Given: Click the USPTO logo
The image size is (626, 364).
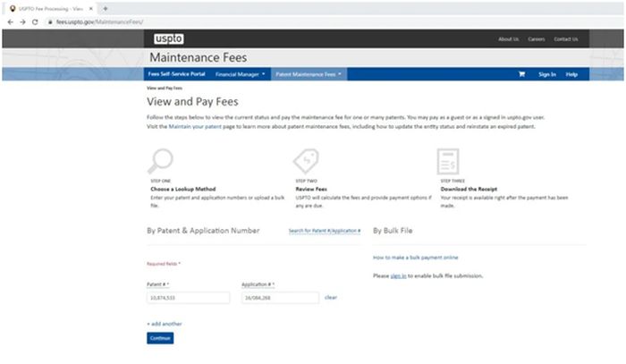Looking at the screenshot, I should point(169,38).
